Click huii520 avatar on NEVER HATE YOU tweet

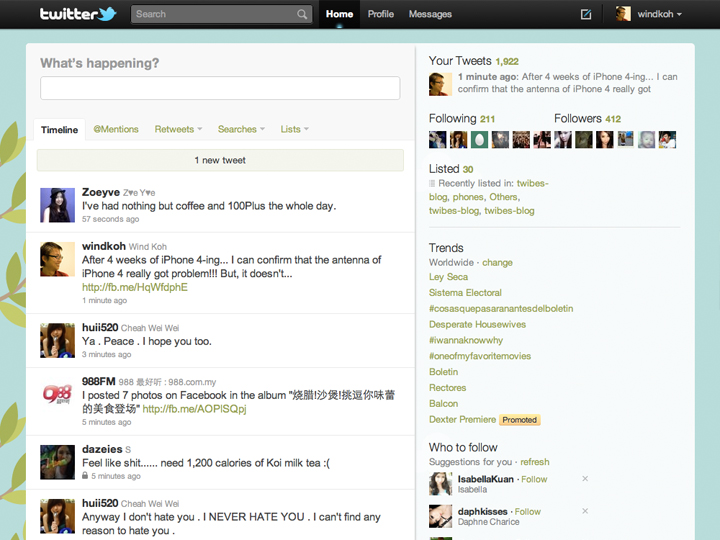[x=57, y=516]
